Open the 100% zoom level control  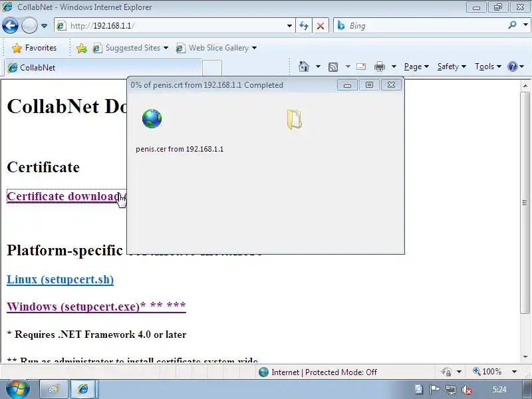click(487, 372)
